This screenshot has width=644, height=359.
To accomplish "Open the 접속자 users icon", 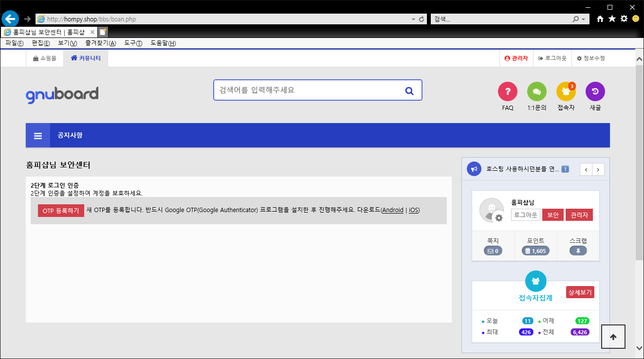I will coord(566,91).
